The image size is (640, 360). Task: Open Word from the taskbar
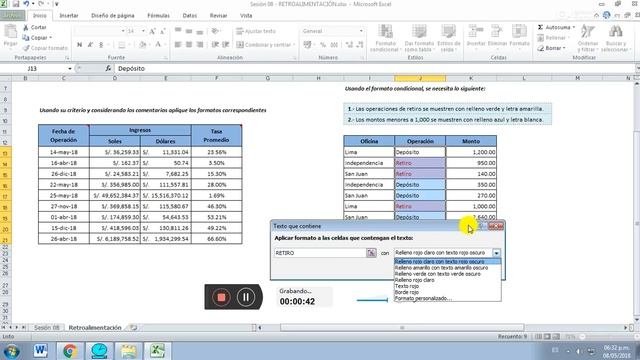tap(41, 351)
